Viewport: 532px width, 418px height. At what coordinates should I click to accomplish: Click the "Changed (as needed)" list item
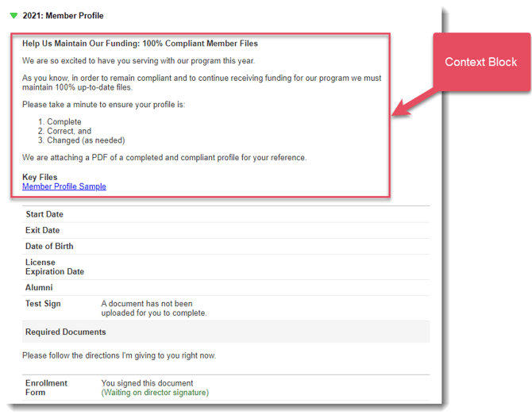85,140
